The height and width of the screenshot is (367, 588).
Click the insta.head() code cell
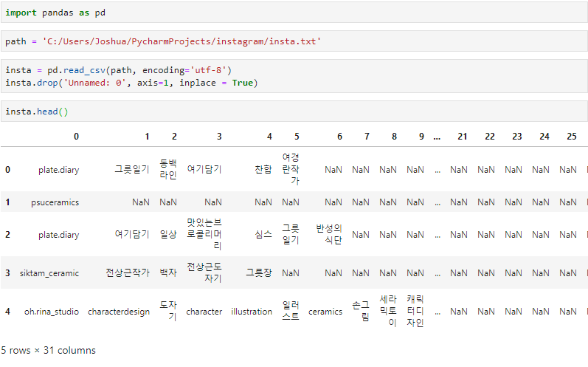(x=294, y=112)
